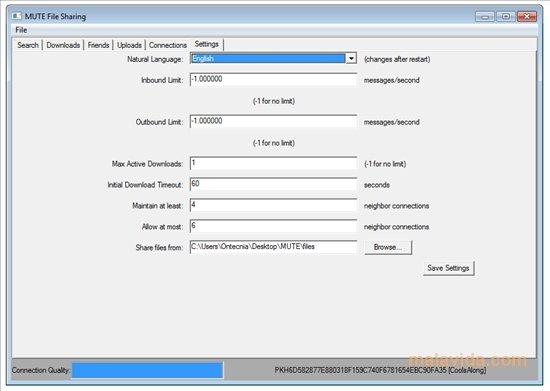Image resolution: width=550 pixels, height=391 pixels.
Task: Click 'messages/second' beside Inbound Limit
Action: [x=391, y=80]
